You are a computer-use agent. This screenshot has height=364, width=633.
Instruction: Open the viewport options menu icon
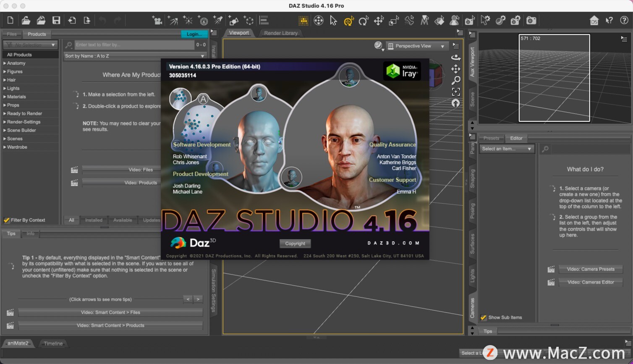tap(456, 46)
